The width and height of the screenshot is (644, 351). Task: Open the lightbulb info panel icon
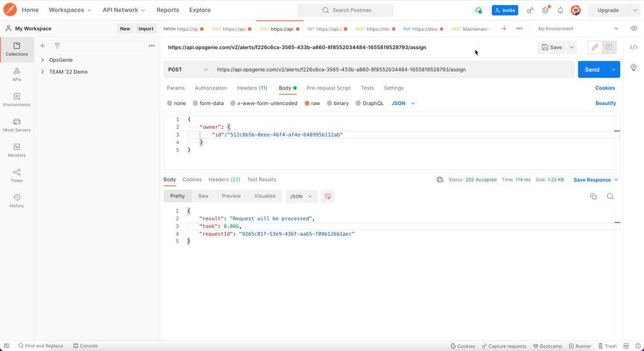point(634,68)
